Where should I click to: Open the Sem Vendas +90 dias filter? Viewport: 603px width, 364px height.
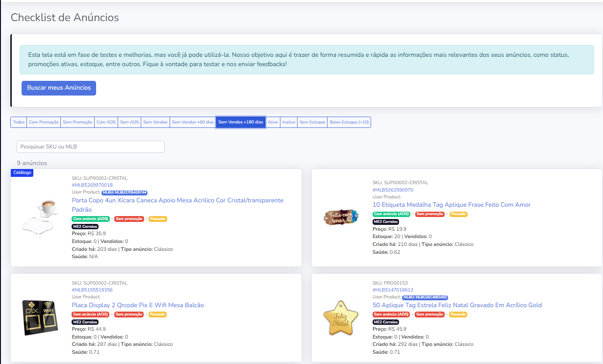(x=193, y=122)
